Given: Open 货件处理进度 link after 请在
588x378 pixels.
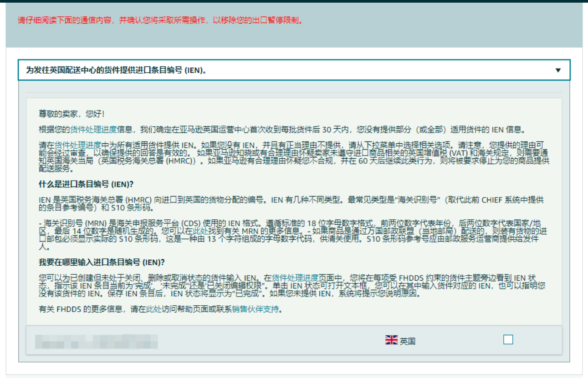Looking at the screenshot, I should tap(78, 145).
